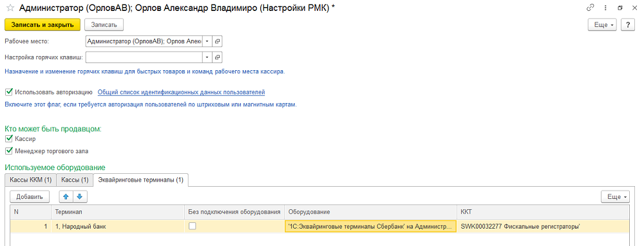Expand the Рабочее место dropdown arrow
This screenshot has width=644, height=246.
pyautogui.click(x=207, y=41)
